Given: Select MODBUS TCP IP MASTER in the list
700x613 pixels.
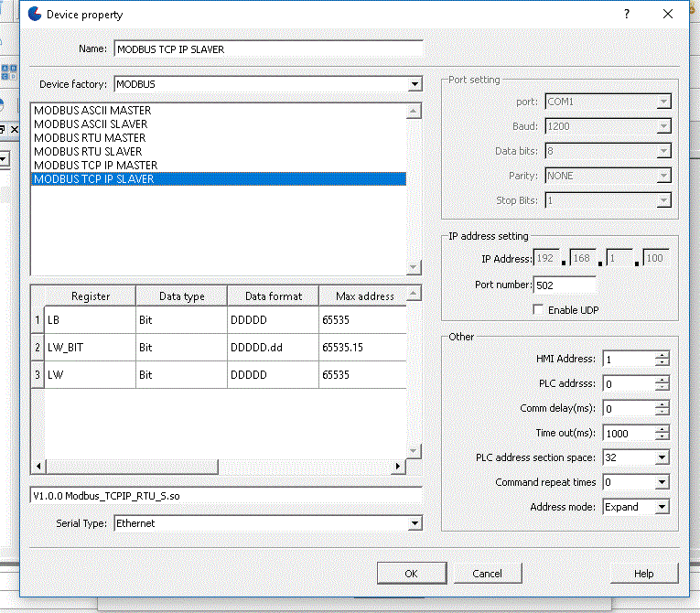Looking at the screenshot, I should click(x=219, y=166).
